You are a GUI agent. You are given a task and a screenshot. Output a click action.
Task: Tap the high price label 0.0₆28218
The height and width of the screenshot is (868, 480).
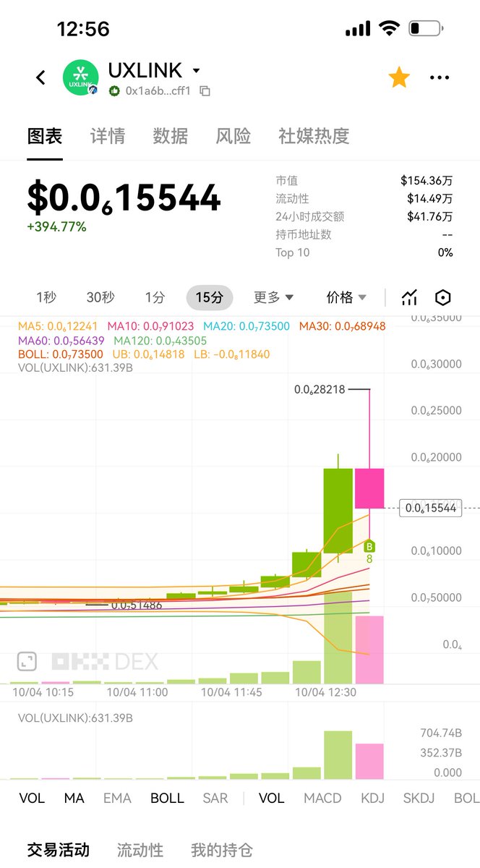[x=319, y=389]
